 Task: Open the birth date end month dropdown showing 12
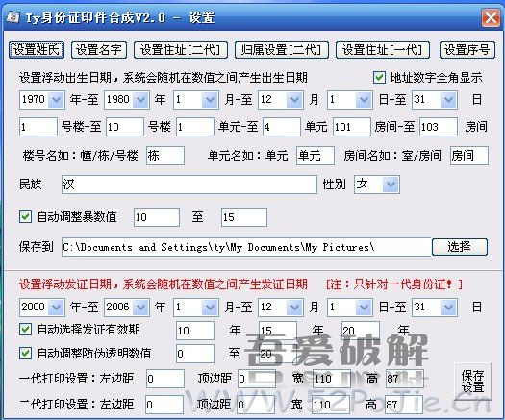tap(294, 100)
